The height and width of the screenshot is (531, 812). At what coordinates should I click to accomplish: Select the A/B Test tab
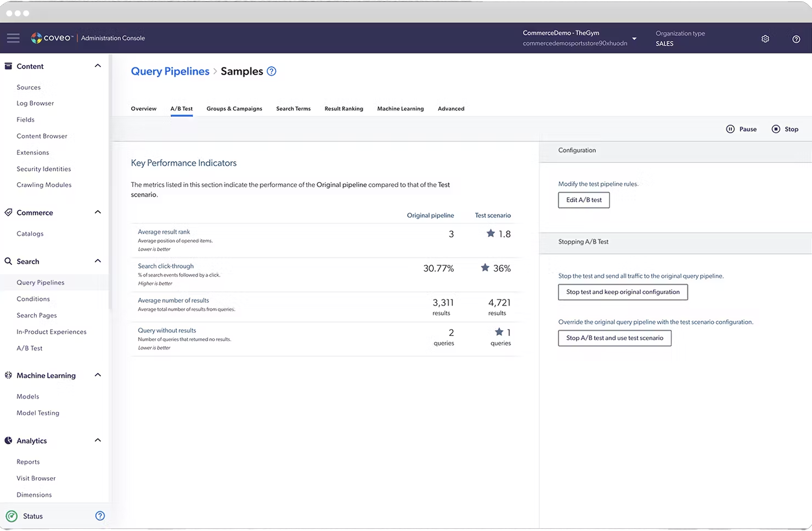(182, 109)
